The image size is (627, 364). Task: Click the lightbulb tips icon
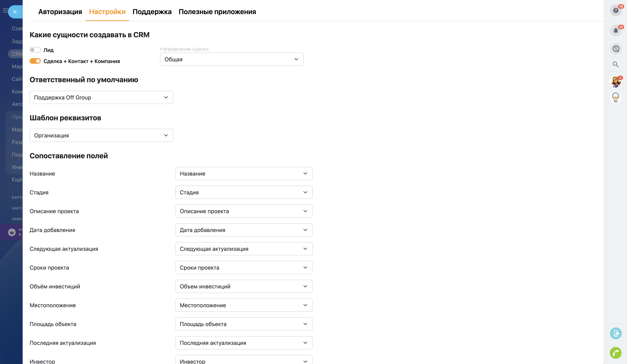point(616,97)
